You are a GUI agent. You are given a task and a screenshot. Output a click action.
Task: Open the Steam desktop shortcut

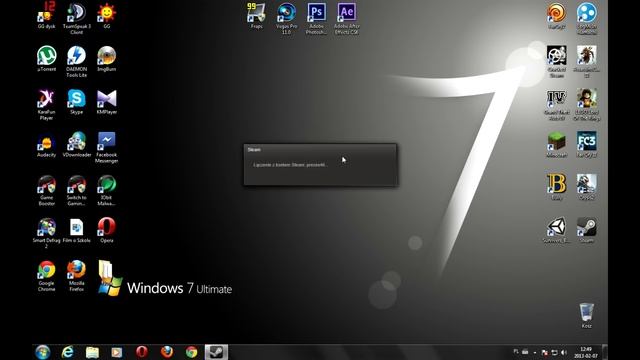pyautogui.click(x=587, y=230)
